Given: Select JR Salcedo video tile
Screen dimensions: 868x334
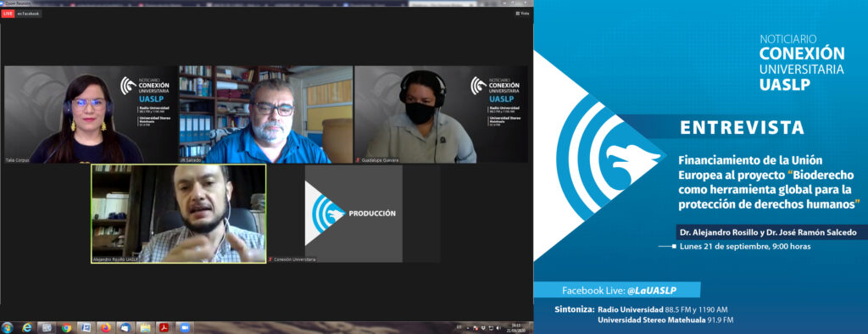Looking at the screenshot, I should pyautogui.click(x=265, y=114).
